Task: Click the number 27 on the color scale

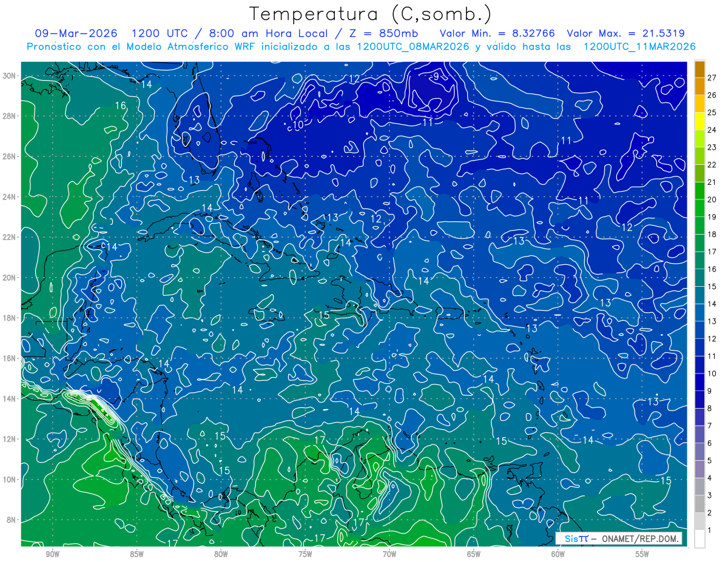Action: pyautogui.click(x=712, y=77)
